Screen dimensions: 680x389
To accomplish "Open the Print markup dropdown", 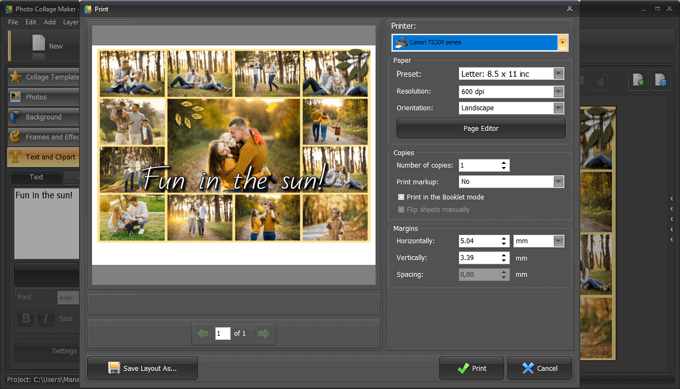I will 559,182.
